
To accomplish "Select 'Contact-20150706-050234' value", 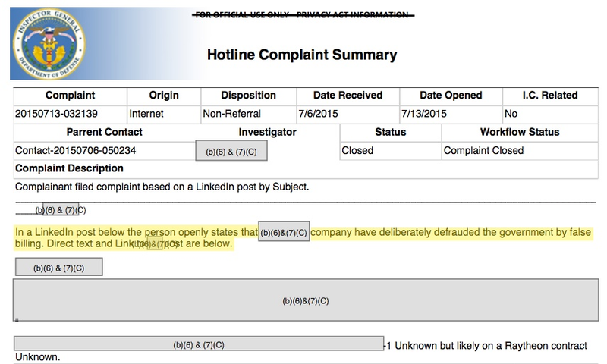I will click(x=75, y=150).
